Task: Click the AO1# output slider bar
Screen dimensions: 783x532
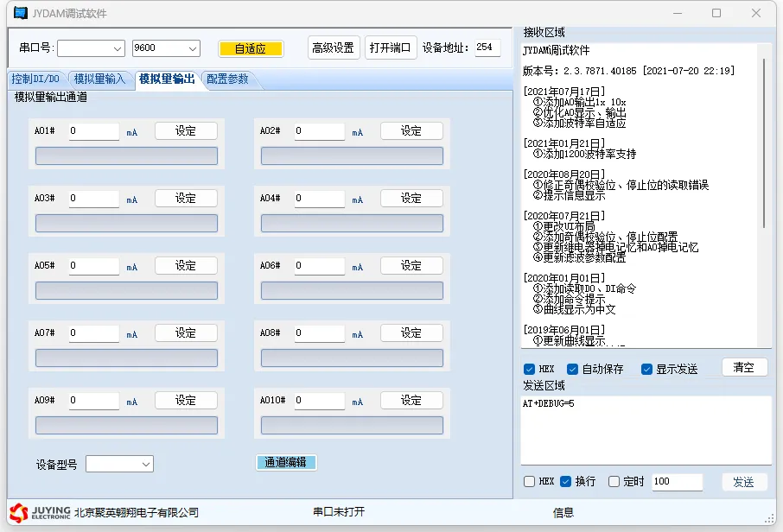Action: coord(126,155)
